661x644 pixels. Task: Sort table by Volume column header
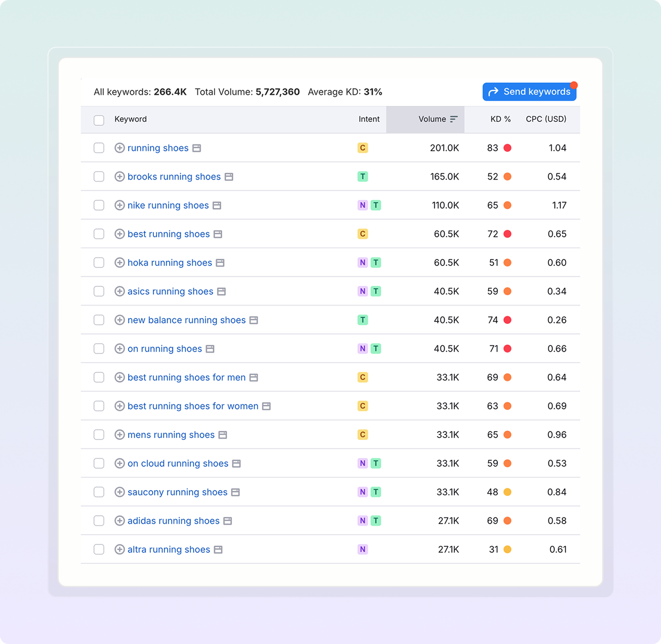coord(425,119)
